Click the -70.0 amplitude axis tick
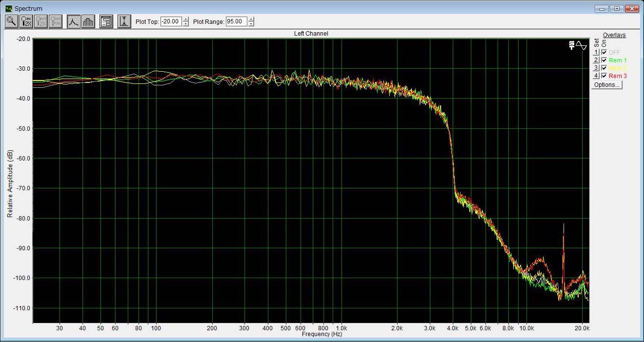Image resolution: width=644 pixels, height=342 pixels. tap(24, 188)
